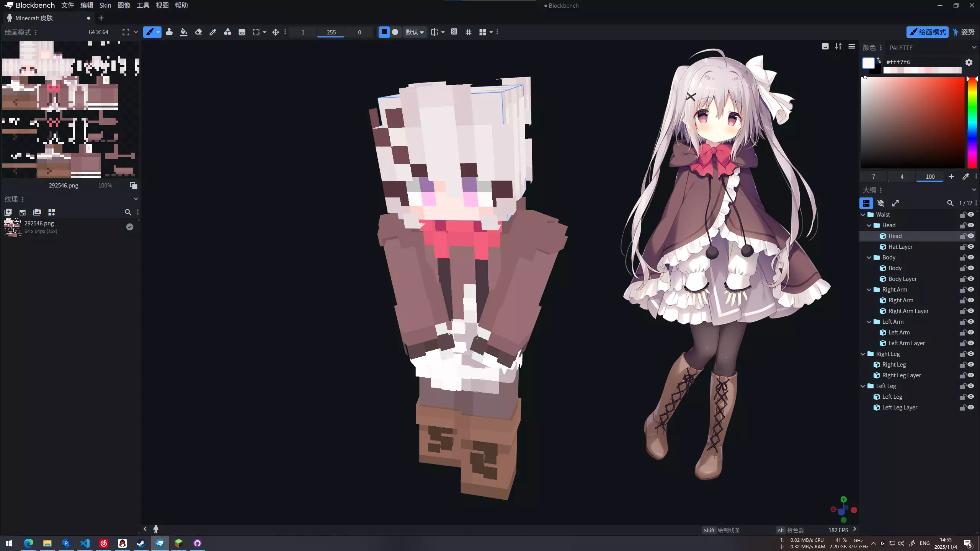Add color to palette plus button
Viewport: 980px width, 551px height.
pyautogui.click(x=951, y=176)
